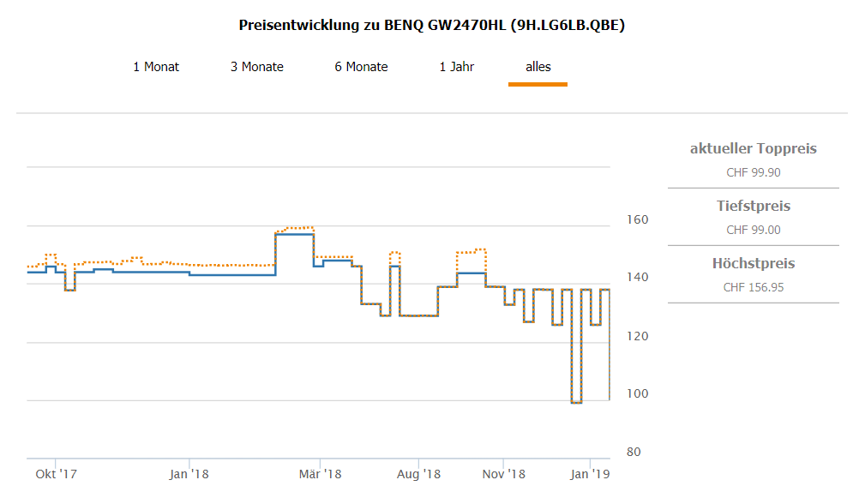The image size is (859, 504).
Task: Show the 6 Monate price history
Action: [x=361, y=67]
